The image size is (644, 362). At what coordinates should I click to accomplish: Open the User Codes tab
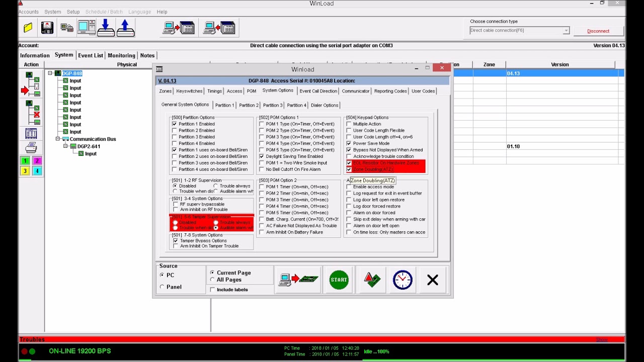(423, 91)
